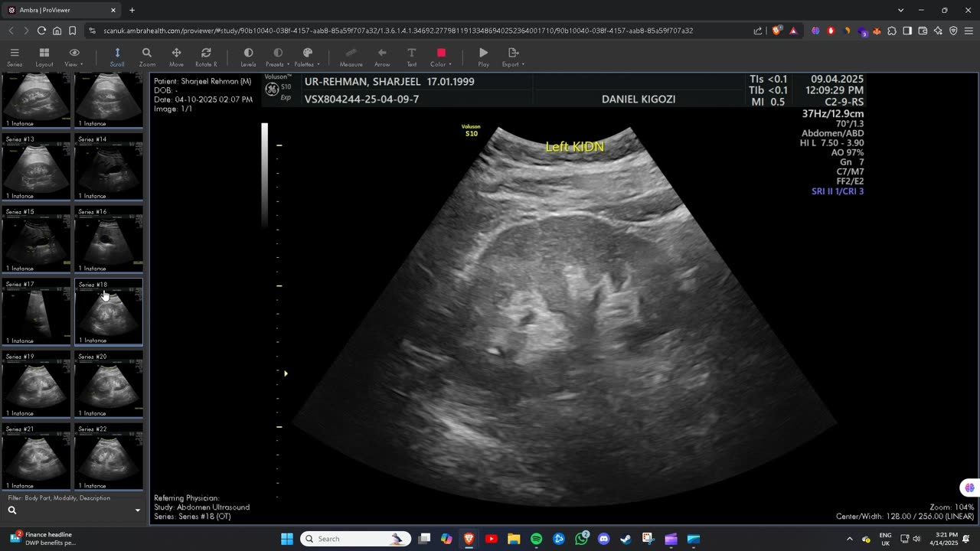Open Series #16 thumbnail
This screenshot has height=551, width=980.
pos(108,240)
